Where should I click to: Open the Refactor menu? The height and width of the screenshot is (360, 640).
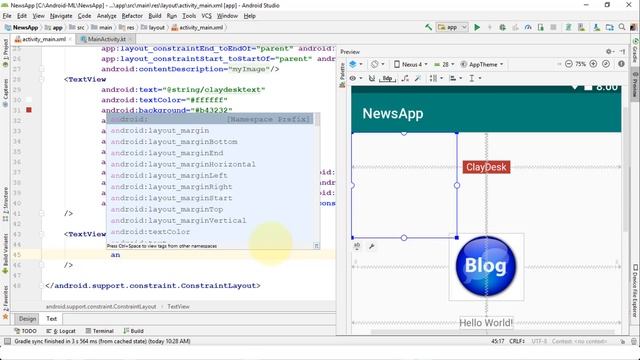click(132, 16)
